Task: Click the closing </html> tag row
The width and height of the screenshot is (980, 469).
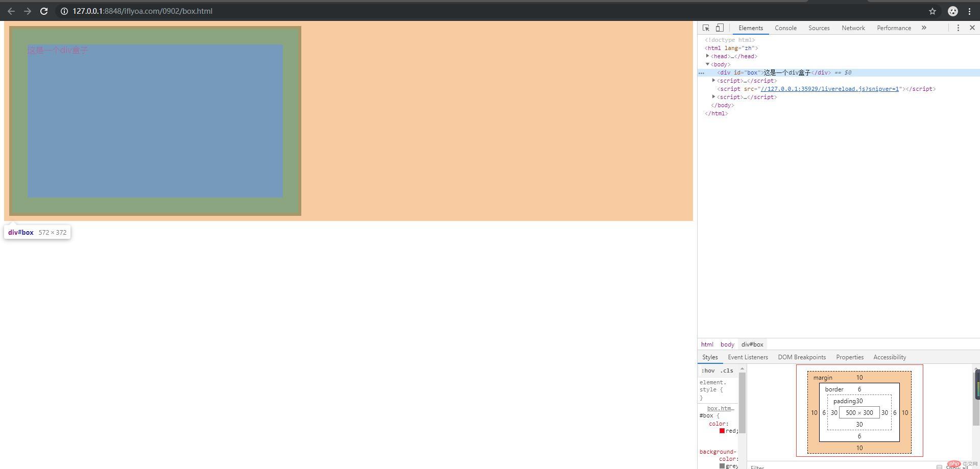Action: pos(716,113)
